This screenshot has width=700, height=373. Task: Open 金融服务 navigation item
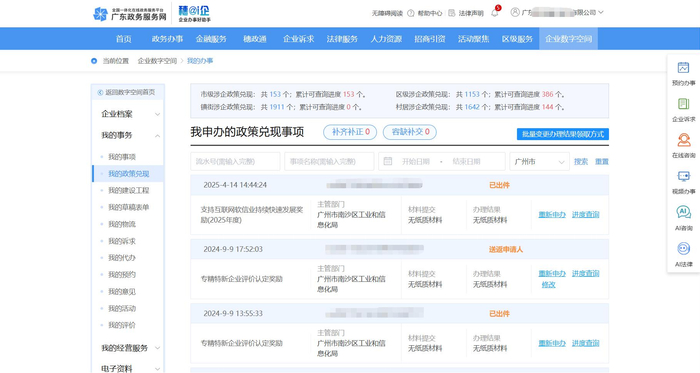click(211, 39)
